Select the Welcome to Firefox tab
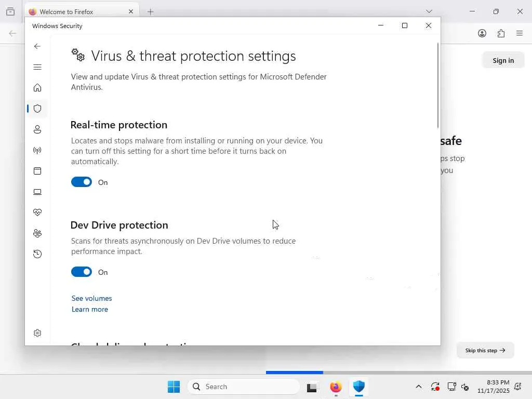 point(82,11)
